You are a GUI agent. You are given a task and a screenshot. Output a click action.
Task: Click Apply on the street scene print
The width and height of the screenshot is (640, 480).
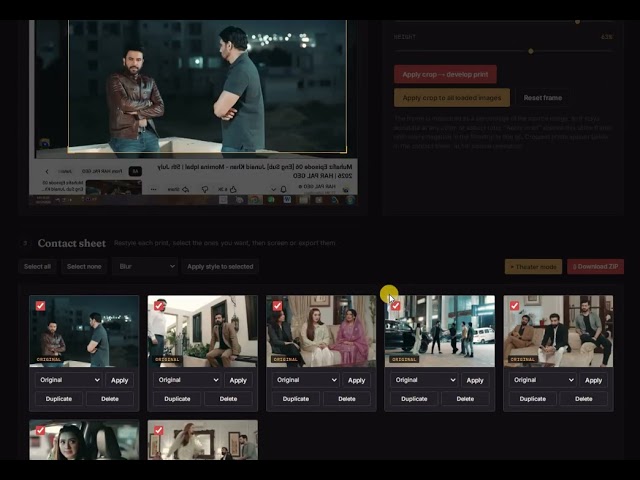click(475, 380)
